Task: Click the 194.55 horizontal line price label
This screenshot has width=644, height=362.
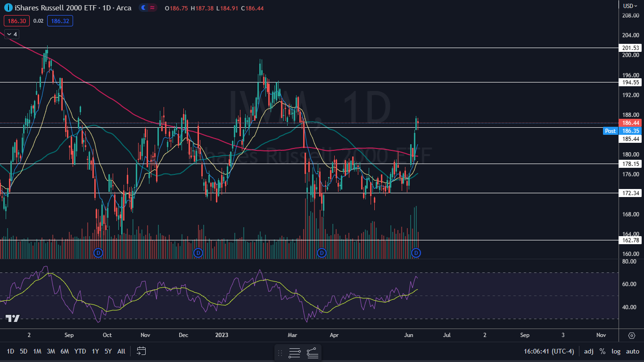Action: coord(630,82)
